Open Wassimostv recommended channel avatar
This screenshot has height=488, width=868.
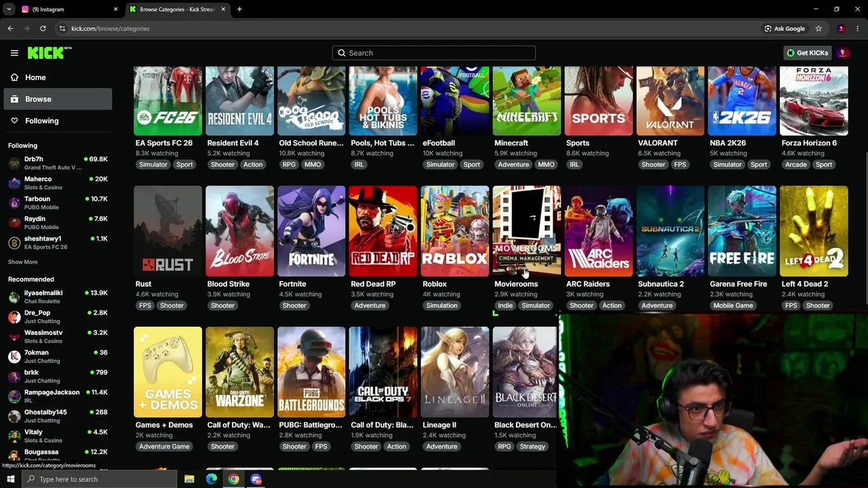[x=14, y=337]
